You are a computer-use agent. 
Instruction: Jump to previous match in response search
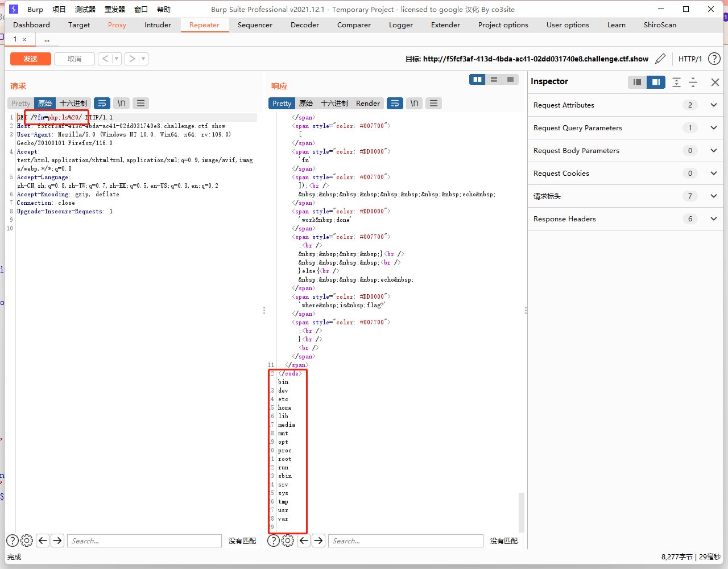[x=304, y=541]
